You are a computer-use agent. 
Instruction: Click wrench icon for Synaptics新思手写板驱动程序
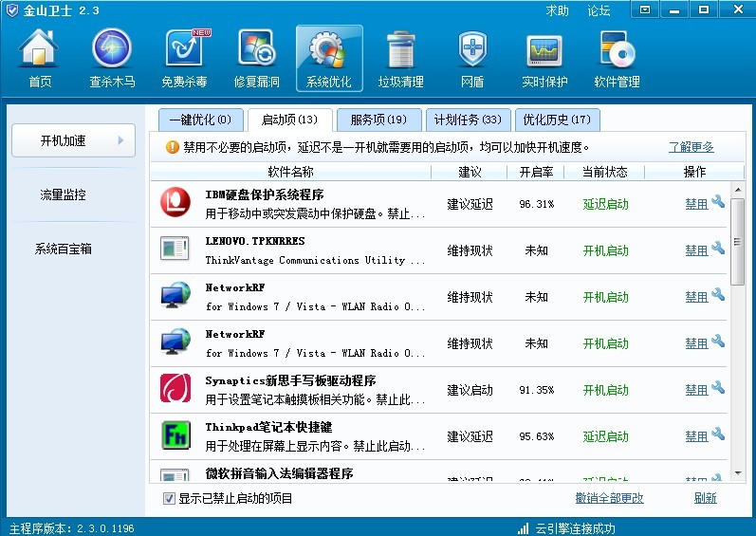click(718, 388)
